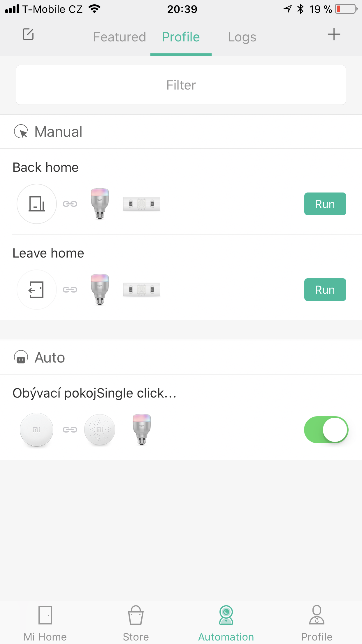Viewport: 362px width, 644px height.
Task: Toggle the Obývací pokoj automation switch
Action: click(x=326, y=430)
